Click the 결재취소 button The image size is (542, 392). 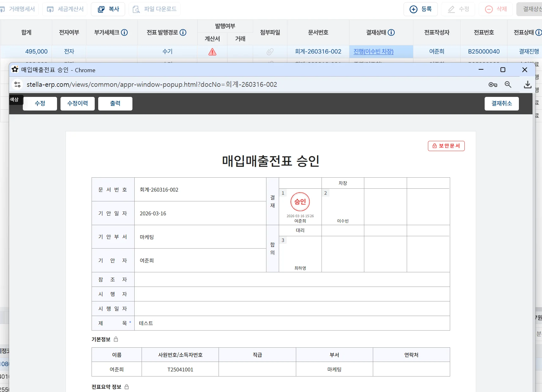pyautogui.click(x=501, y=104)
